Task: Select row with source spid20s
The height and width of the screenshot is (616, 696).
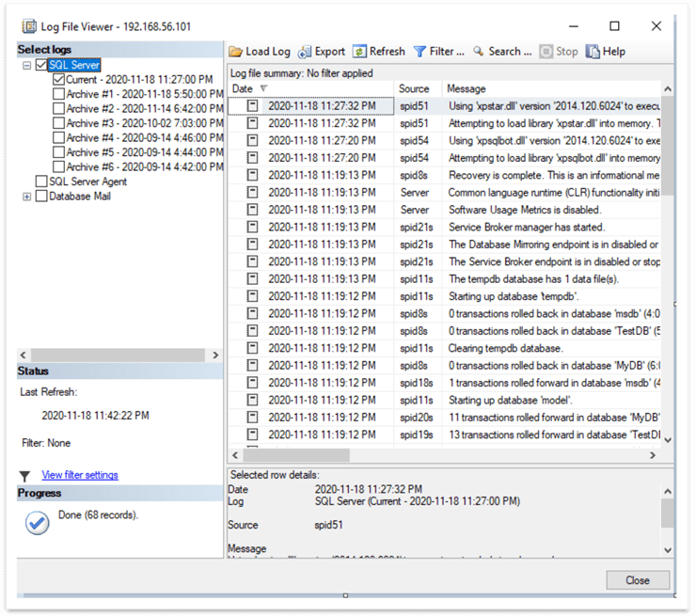Action: pos(444,418)
